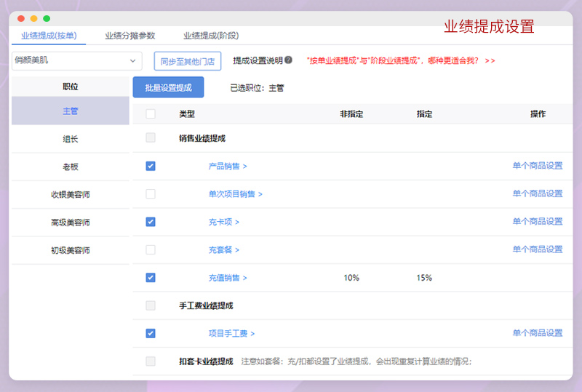Uncheck the 充卡项 checkbox
The height and width of the screenshot is (392, 582).
tap(151, 222)
